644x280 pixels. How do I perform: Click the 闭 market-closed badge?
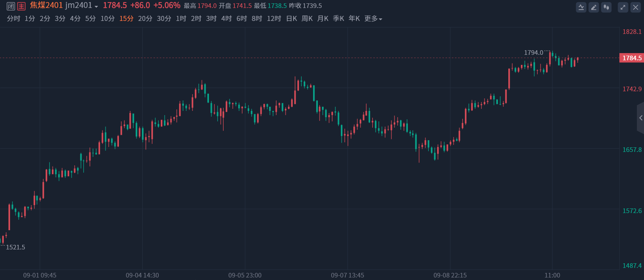click(11, 6)
